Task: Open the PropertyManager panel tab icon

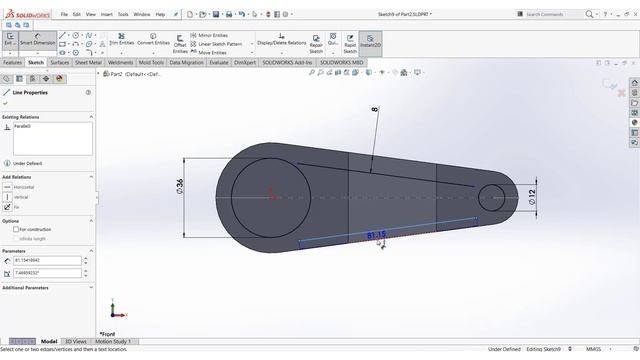Action: click(19, 79)
